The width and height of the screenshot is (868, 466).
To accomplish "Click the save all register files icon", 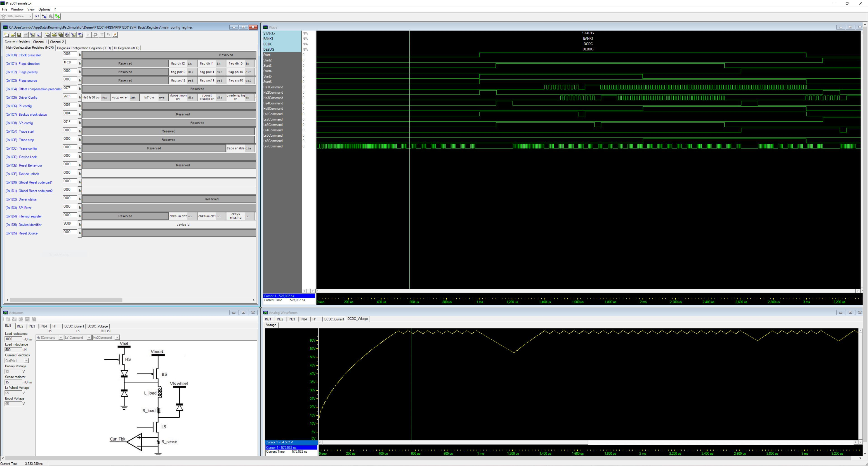I will (x=61, y=35).
